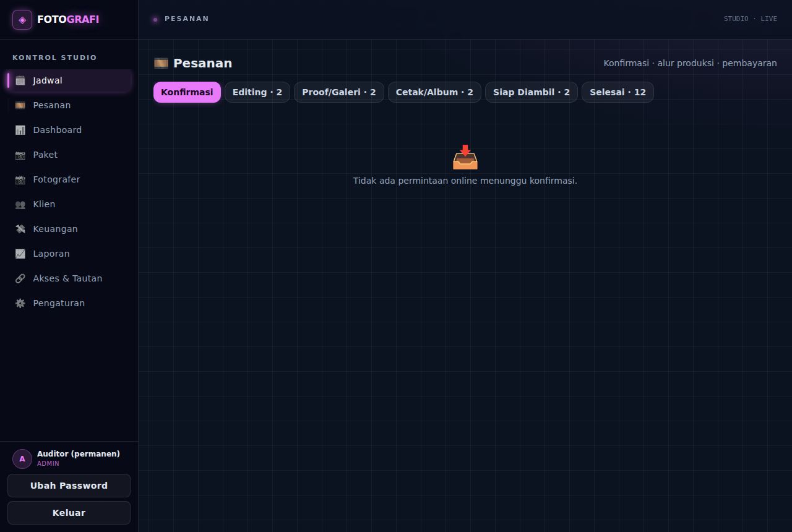The image size is (792, 532).
Task: Open the Fotografer camera-flash icon
Action: tap(20, 179)
